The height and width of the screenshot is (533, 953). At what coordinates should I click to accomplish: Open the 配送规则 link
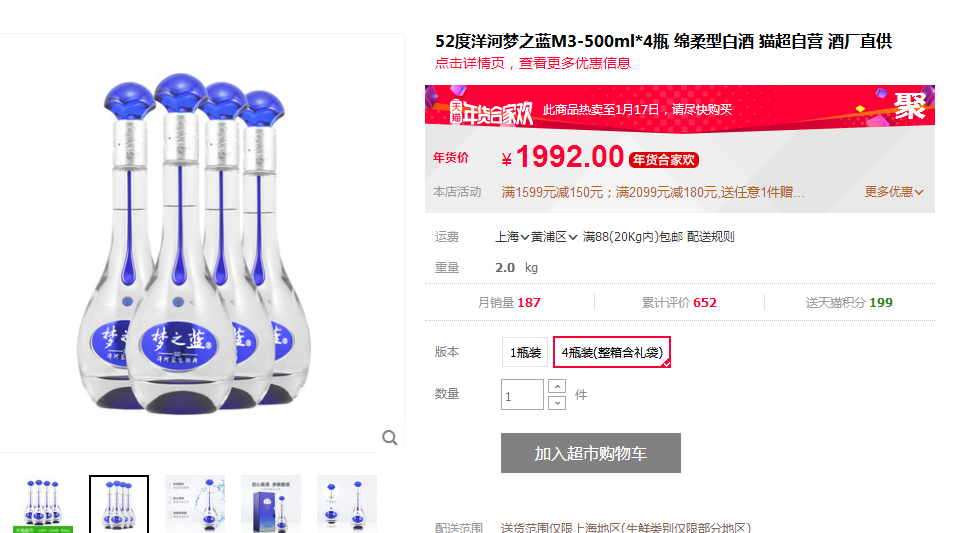tap(710, 237)
